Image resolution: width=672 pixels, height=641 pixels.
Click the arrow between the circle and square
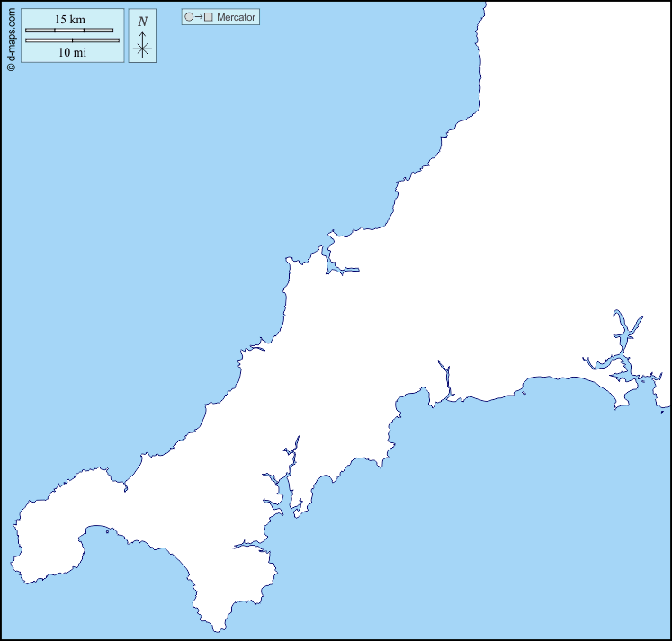[199, 17]
